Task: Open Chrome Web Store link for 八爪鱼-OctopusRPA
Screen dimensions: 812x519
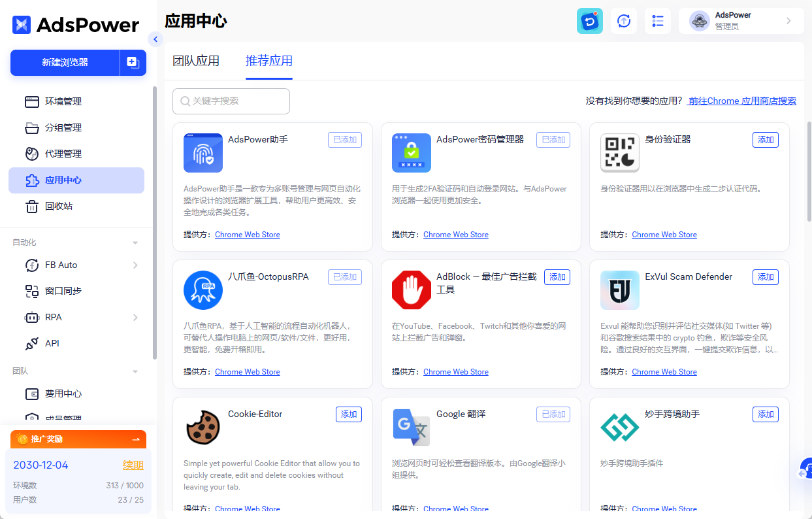Action: [x=248, y=372]
